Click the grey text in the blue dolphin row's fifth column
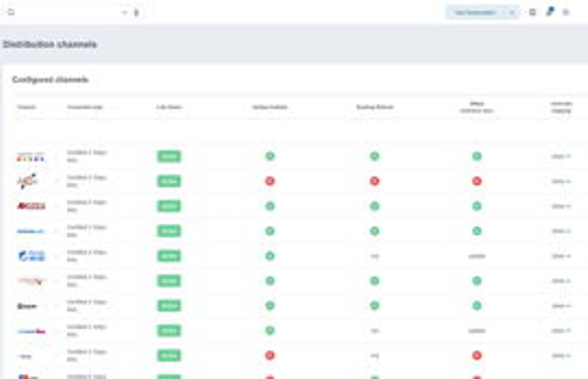Image resolution: width=588 pixels, height=379 pixels. (374, 256)
